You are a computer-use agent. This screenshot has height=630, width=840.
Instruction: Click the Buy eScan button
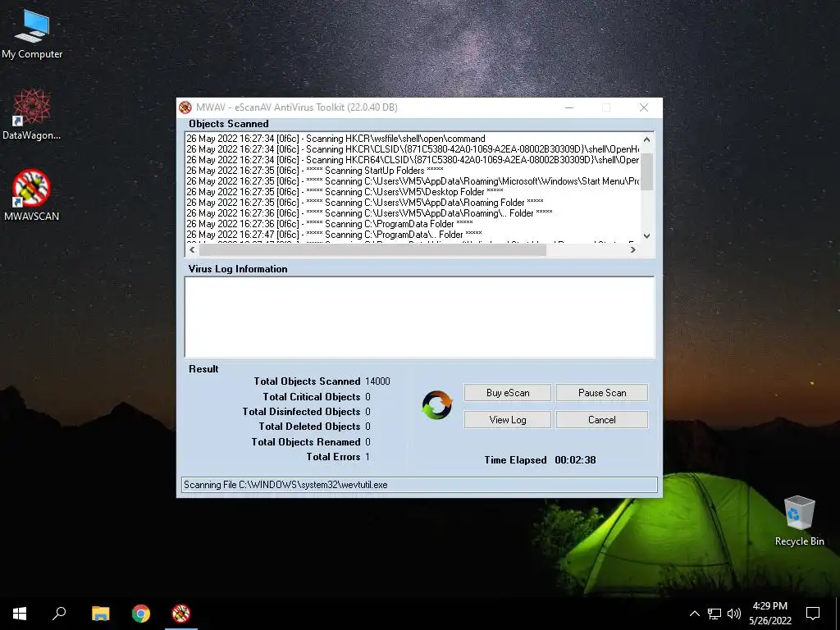[x=507, y=393]
